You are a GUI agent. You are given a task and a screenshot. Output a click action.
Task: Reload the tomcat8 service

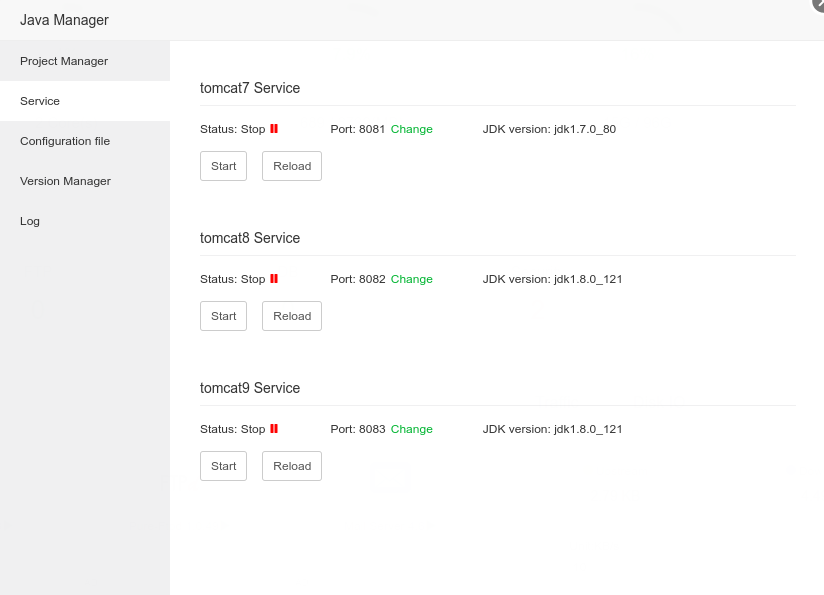click(292, 316)
